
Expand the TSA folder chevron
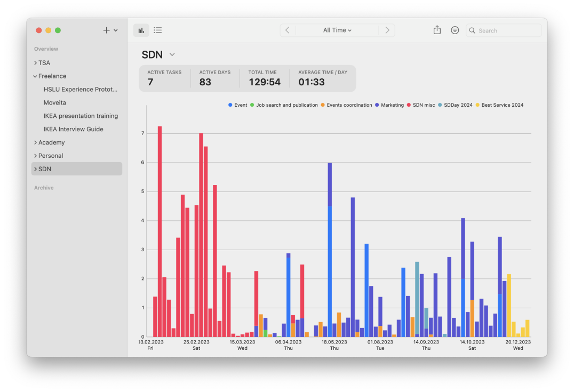pos(35,63)
